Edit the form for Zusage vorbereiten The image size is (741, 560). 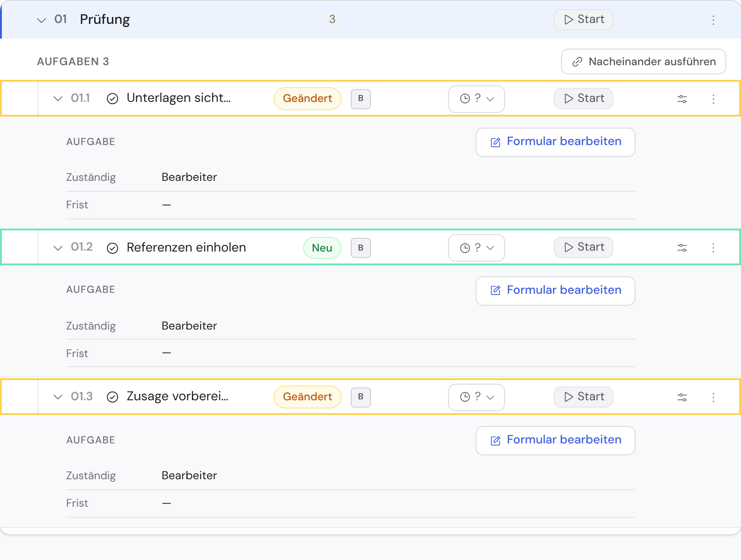pyautogui.click(x=556, y=441)
